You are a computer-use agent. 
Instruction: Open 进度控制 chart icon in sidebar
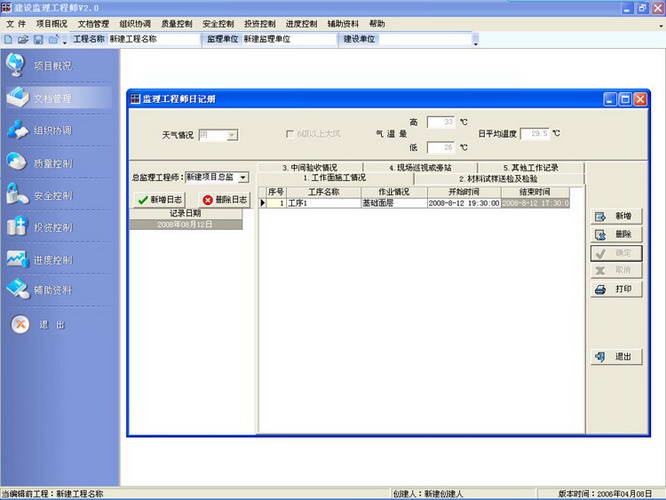tap(17, 259)
